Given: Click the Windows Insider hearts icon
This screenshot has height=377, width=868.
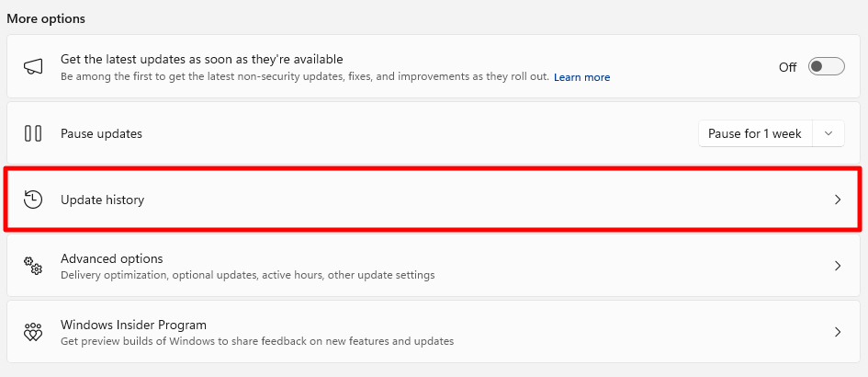Looking at the screenshot, I should 33,332.
